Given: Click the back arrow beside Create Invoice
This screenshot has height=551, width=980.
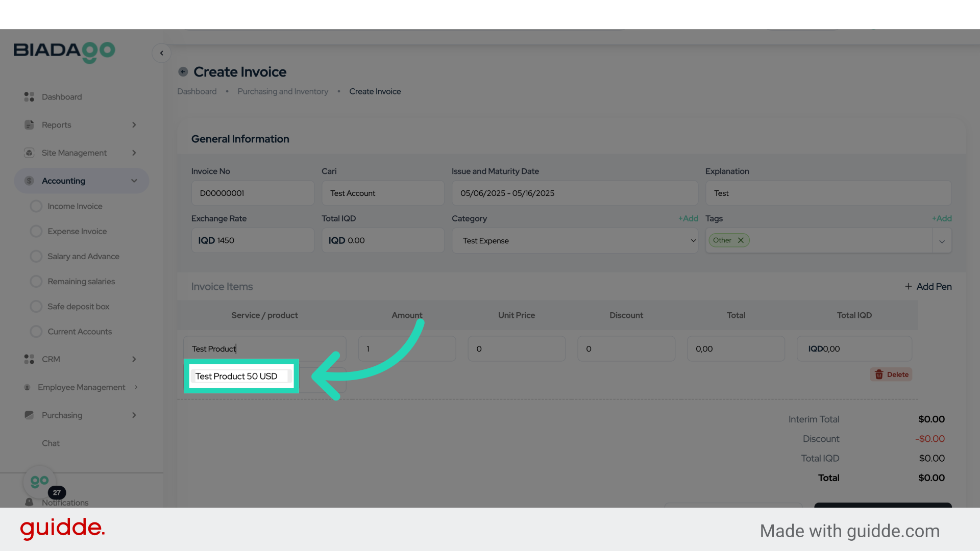Looking at the screenshot, I should 183,72.
